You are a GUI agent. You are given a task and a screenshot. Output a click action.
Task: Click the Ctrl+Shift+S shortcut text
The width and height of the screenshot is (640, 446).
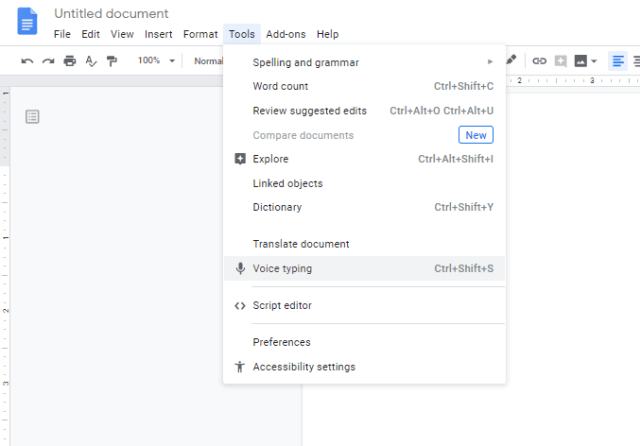tap(464, 268)
